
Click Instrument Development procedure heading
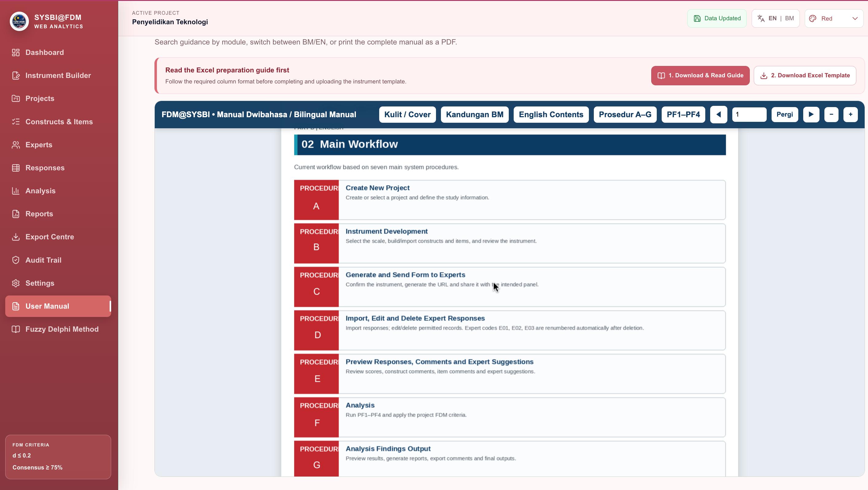387,231
